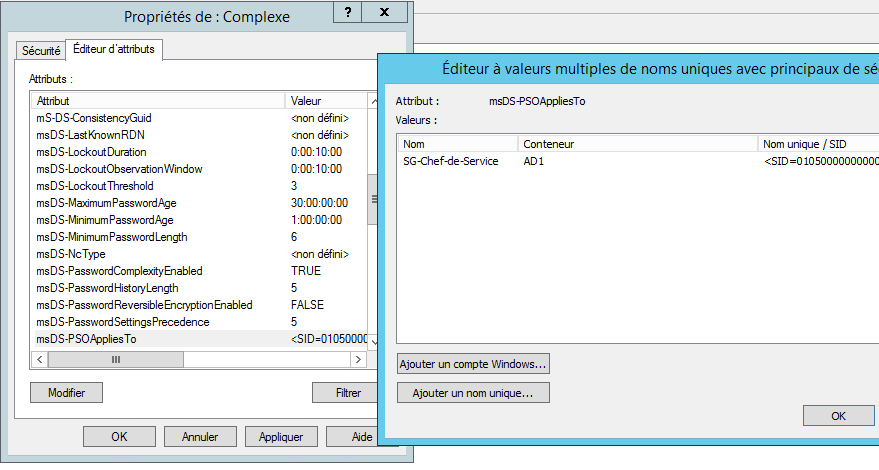879x470 pixels.
Task: Click the Appliquer button
Action: click(281, 437)
